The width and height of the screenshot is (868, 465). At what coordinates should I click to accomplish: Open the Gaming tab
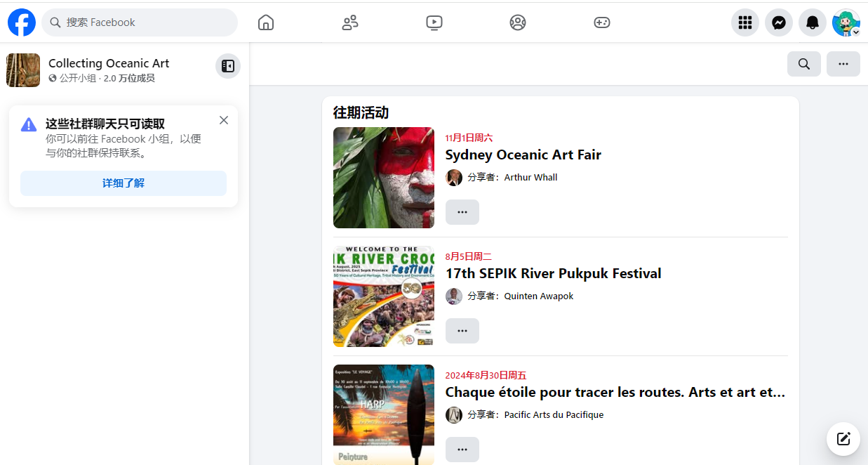coord(601,22)
